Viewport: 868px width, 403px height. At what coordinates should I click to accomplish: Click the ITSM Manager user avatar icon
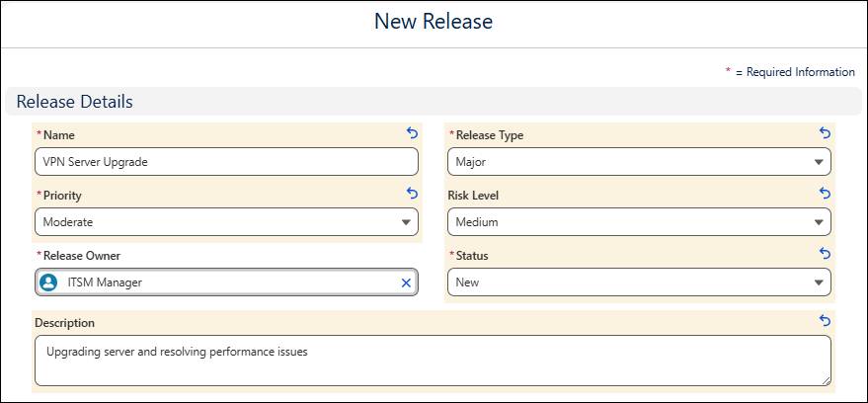click(x=48, y=282)
